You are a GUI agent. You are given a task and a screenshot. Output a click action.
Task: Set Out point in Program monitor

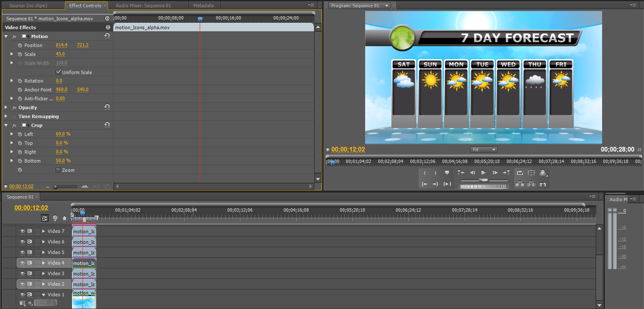435,173
